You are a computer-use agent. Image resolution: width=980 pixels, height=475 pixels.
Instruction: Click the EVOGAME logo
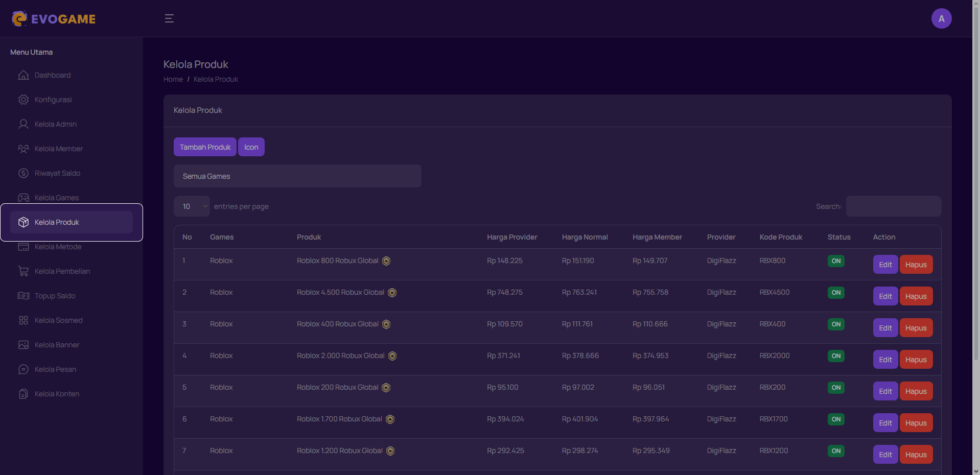click(54, 19)
